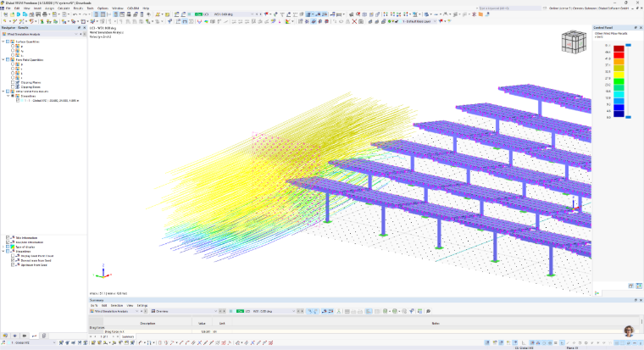The image size is (644, 350).
Task: Switch to Navigator Results tab icon
Action: click(34, 336)
